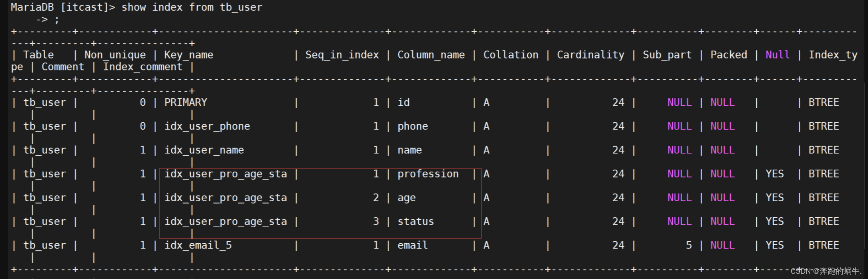Click 'idx_user_pro_age_sta' in the status row
Screen dimensions: 868x279
(x=225, y=222)
